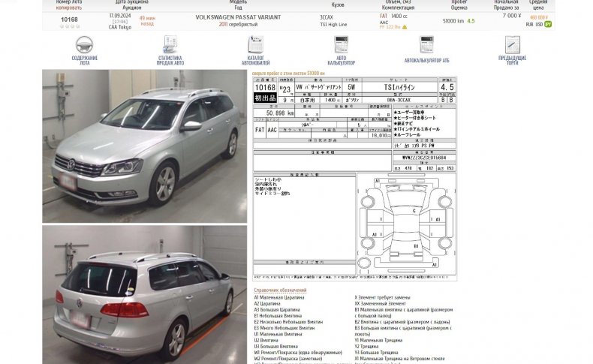Click the 'E1 Небольшая Вмятина' legend entry
The height and width of the screenshot is (364, 593).
tap(278, 316)
